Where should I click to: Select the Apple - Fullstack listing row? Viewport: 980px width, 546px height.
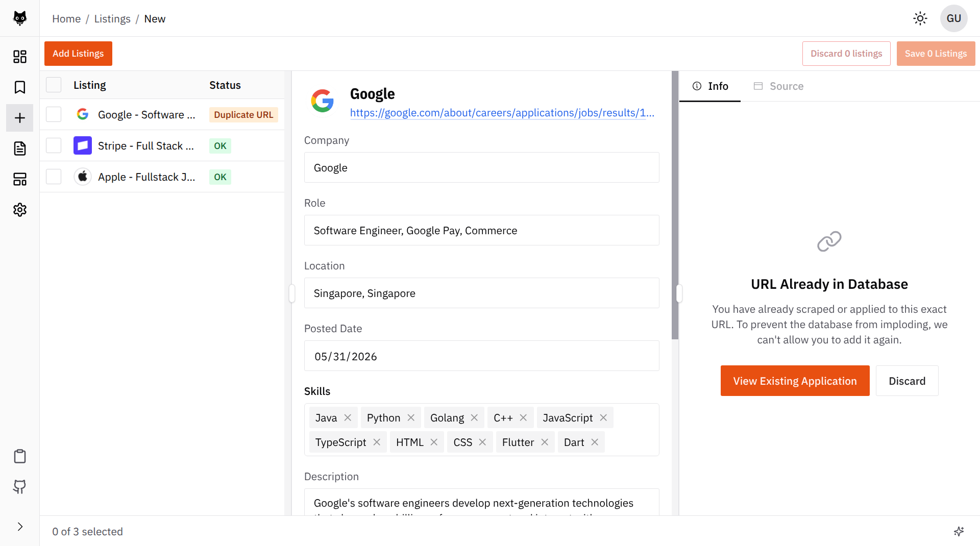click(x=162, y=177)
